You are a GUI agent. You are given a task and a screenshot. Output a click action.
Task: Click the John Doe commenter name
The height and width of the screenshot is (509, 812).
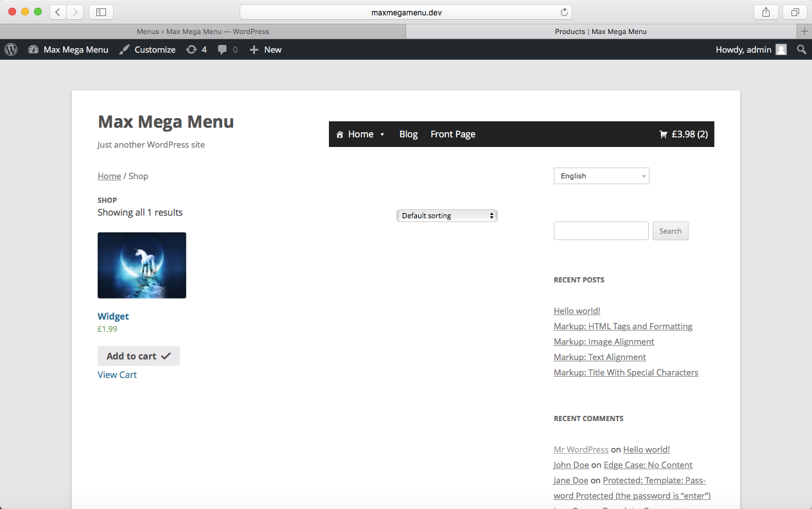pyautogui.click(x=571, y=465)
